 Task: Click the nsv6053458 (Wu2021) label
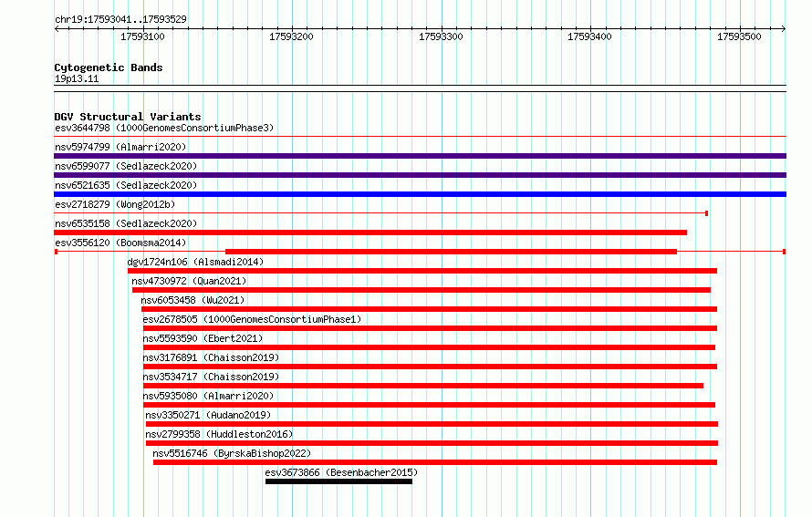tap(193, 300)
